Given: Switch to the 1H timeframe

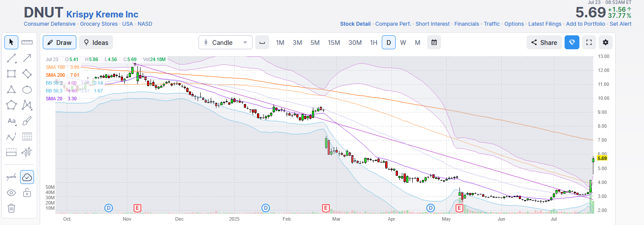Looking at the screenshot, I should [373, 42].
